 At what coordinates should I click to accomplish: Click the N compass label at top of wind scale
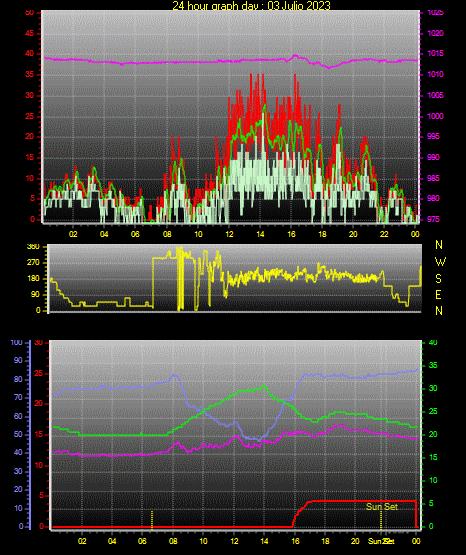(439, 245)
